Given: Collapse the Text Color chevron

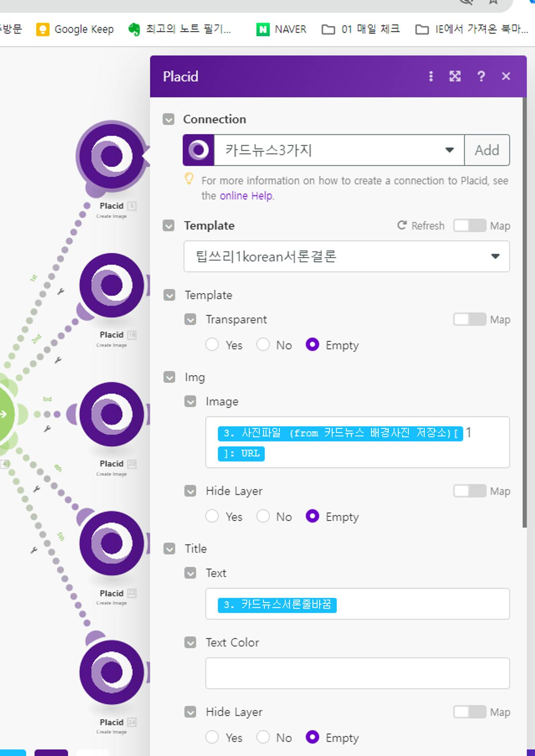Looking at the screenshot, I should click(x=190, y=643).
